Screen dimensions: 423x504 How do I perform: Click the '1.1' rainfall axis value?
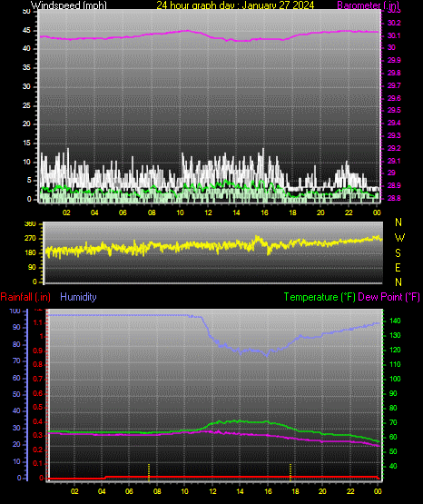point(38,322)
